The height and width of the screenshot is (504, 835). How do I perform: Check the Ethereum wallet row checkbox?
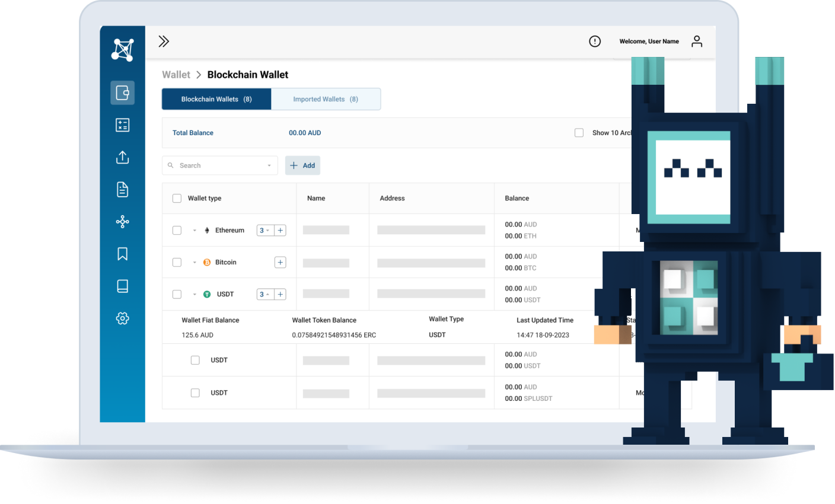[x=177, y=230]
